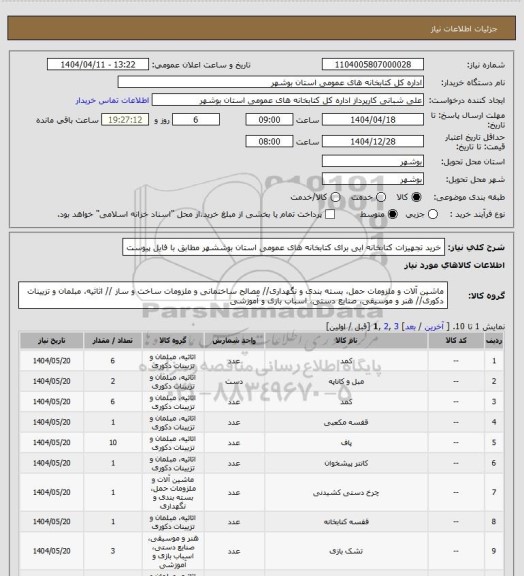Select the کالا radio button
Viewport: 524px width, 576px height.
416,197
